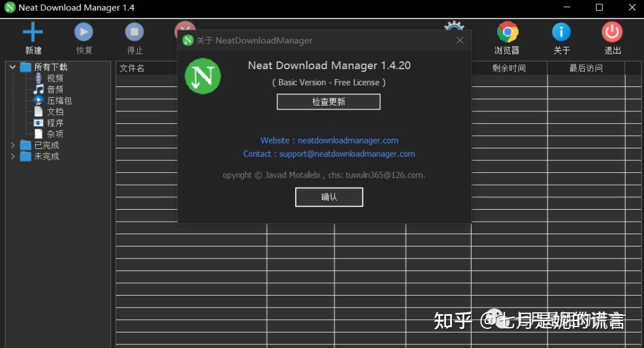Click the support@neatdownloadmanager.com contact link
The height and width of the screenshot is (348, 644).
coord(347,154)
